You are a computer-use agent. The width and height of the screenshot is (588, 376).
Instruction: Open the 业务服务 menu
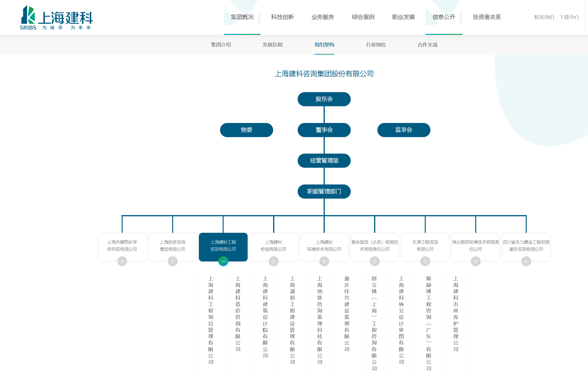coord(323,17)
